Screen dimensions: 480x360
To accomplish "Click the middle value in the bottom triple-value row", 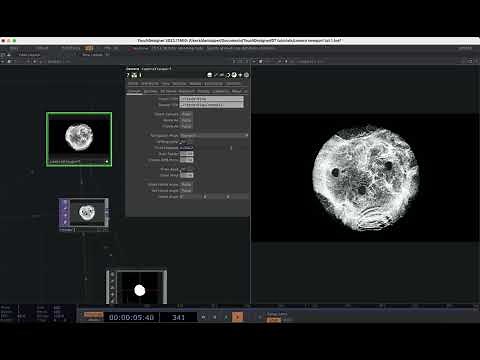I will click(214, 197).
